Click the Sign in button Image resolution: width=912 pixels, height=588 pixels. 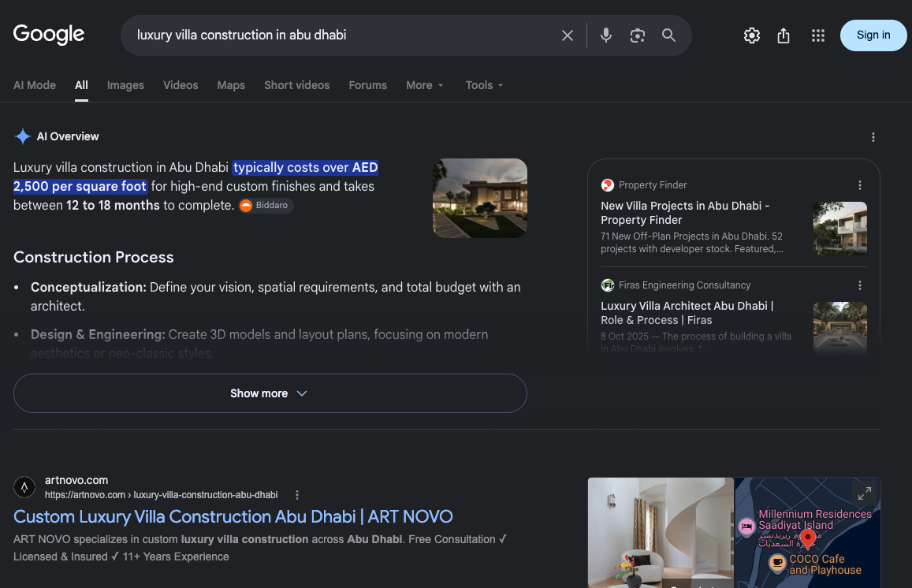point(873,35)
